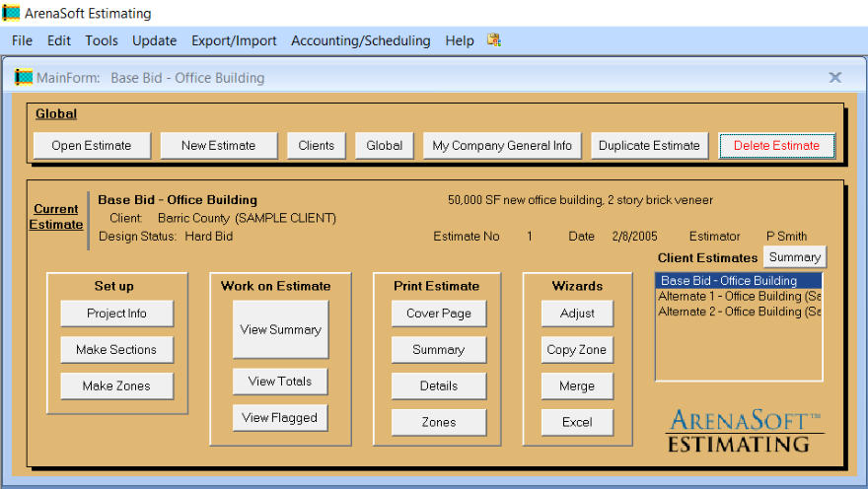The width and height of the screenshot is (868, 489).
Task: Click the red Delete Estimate button
Action: [776, 146]
